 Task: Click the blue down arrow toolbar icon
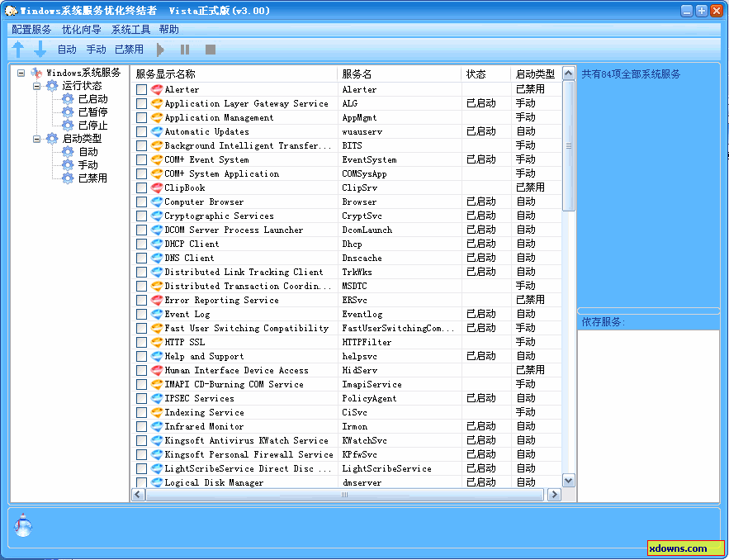(x=40, y=49)
